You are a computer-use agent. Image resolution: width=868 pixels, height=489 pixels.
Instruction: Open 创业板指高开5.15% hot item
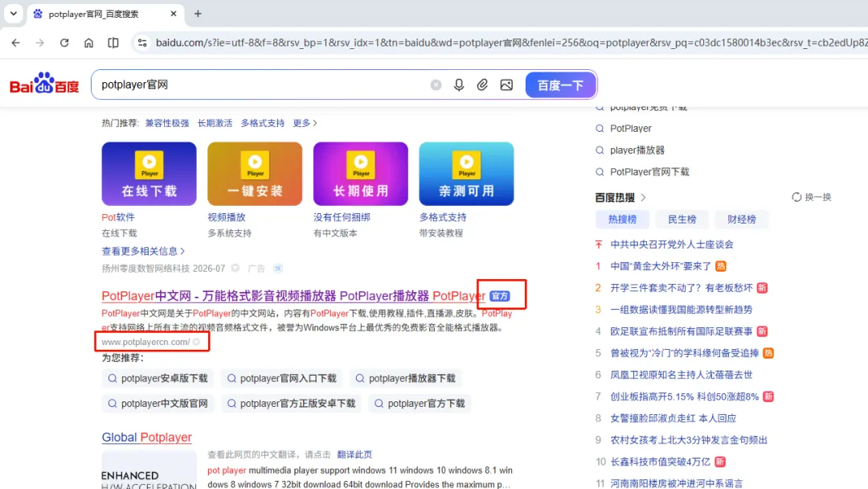pyautogui.click(x=684, y=397)
